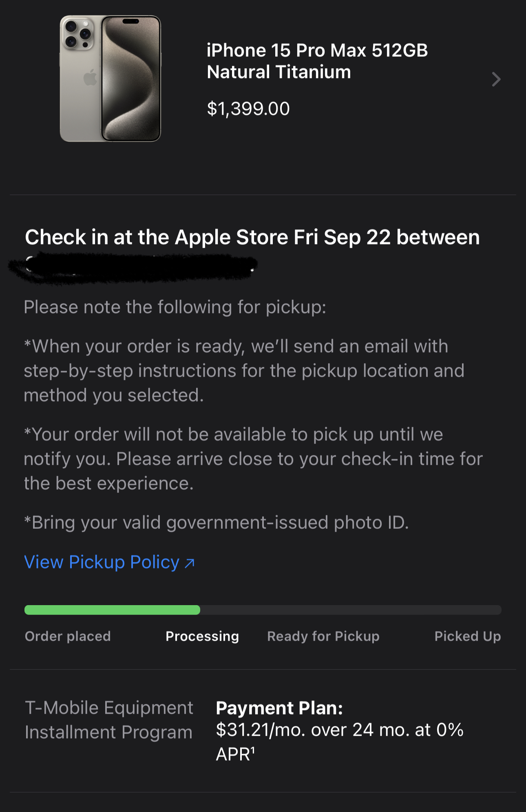Click the government-issued photo ID note
The width and height of the screenshot is (526, 812).
(216, 523)
